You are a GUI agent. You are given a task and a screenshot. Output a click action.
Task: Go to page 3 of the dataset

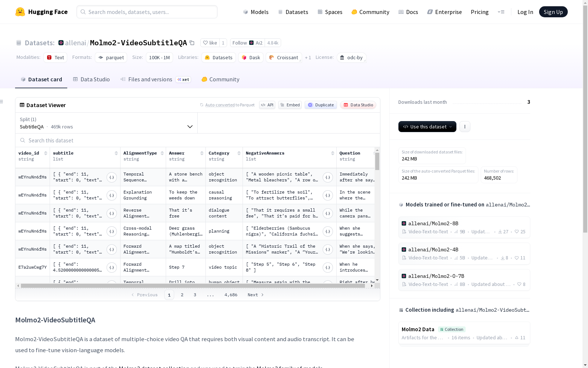point(195,295)
